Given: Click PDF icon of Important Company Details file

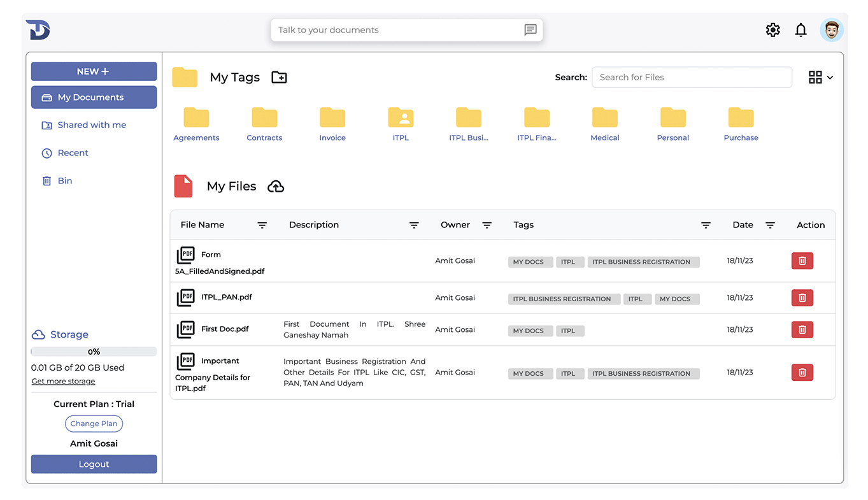Looking at the screenshot, I should click(x=185, y=362).
